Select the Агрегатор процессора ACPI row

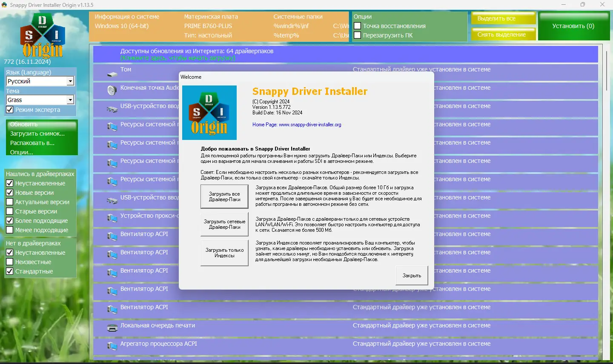click(x=346, y=347)
